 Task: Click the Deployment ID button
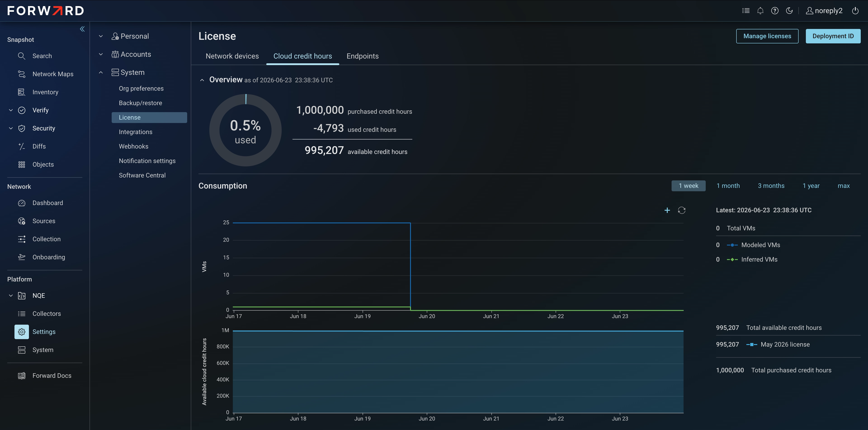(833, 36)
